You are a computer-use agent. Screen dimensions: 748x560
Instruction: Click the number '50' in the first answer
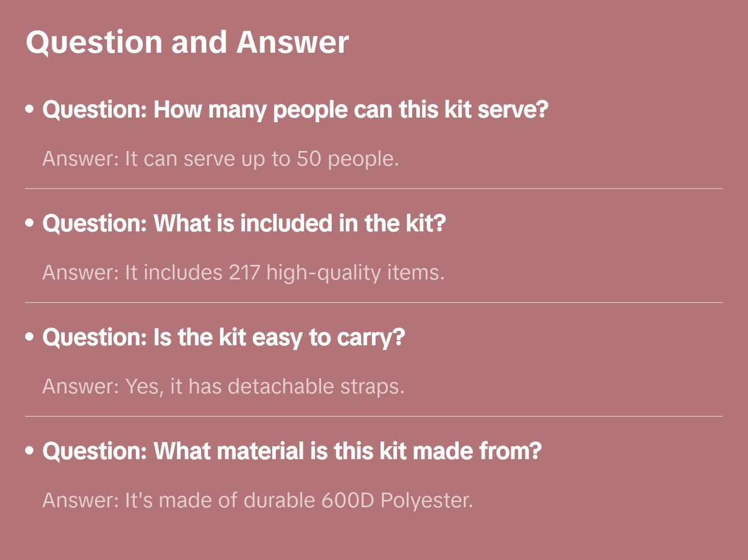click(x=309, y=159)
